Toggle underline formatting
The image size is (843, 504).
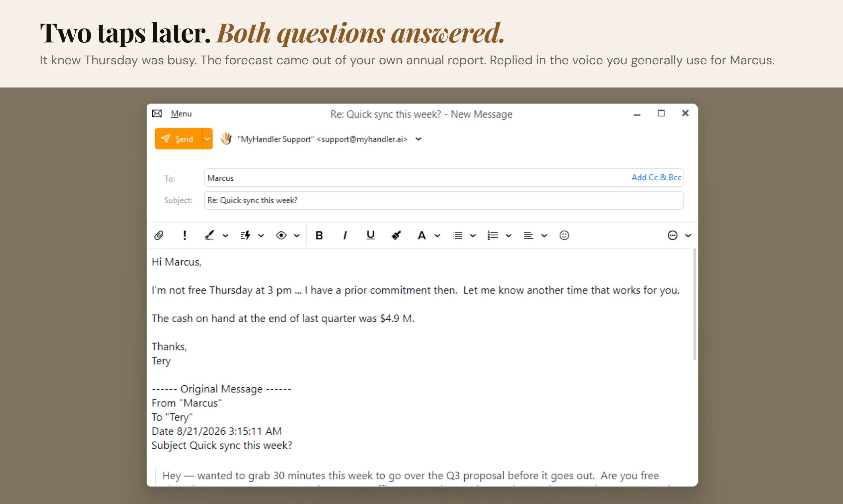(x=370, y=235)
